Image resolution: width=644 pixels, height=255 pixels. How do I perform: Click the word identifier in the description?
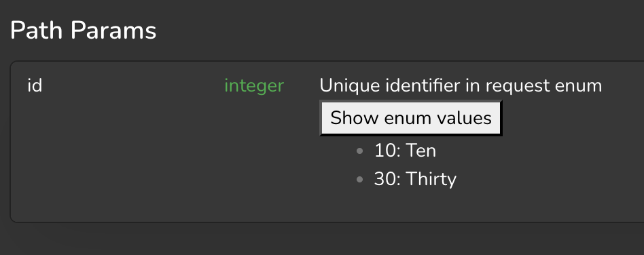point(423,85)
